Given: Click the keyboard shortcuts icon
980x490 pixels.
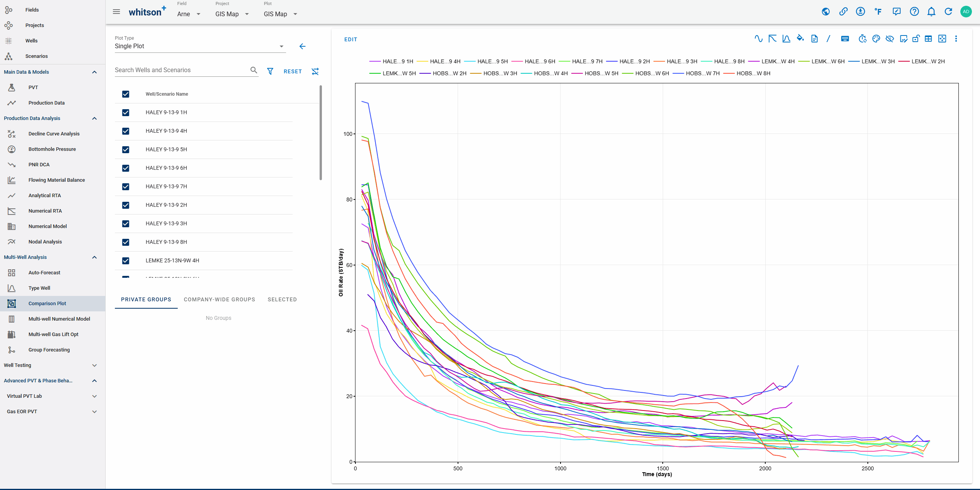Looking at the screenshot, I should pyautogui.click(x=845, y=39).
